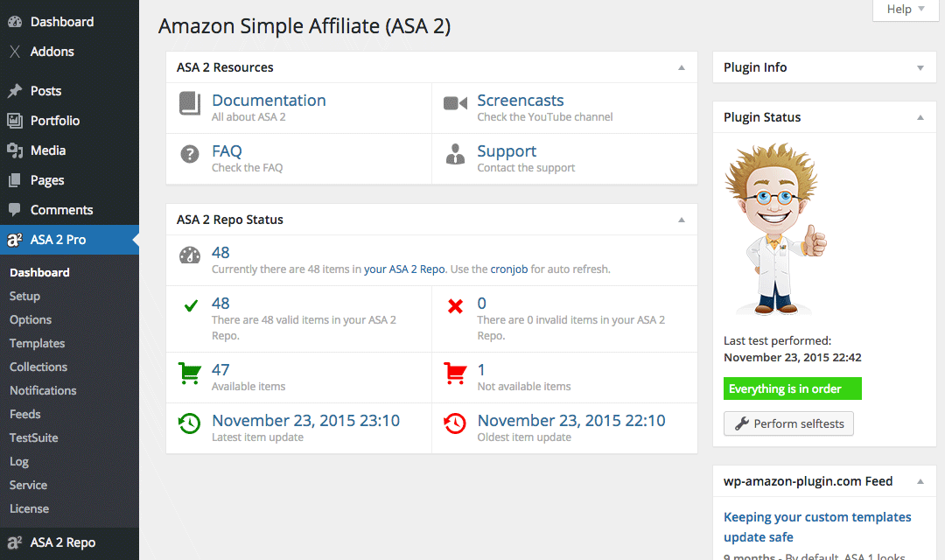Click the green cart available items icon
This screenshot has width=945, height=560.
point(190,373)
